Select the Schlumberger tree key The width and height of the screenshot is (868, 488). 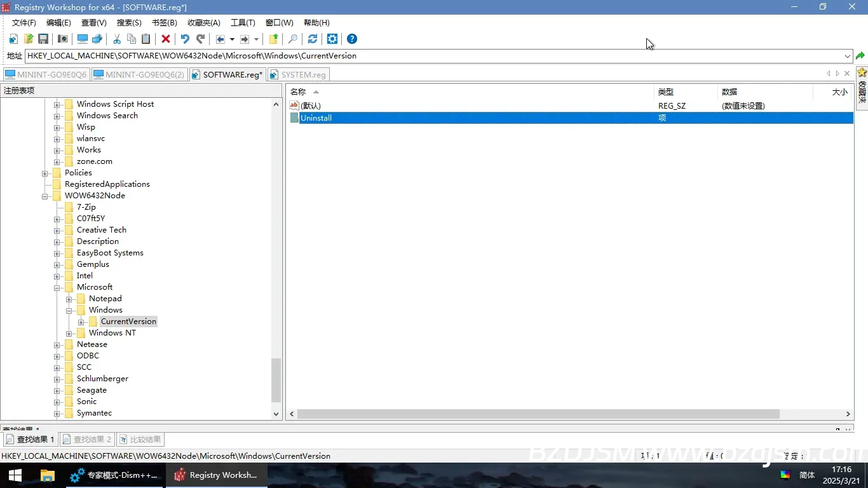pos(102,379)
